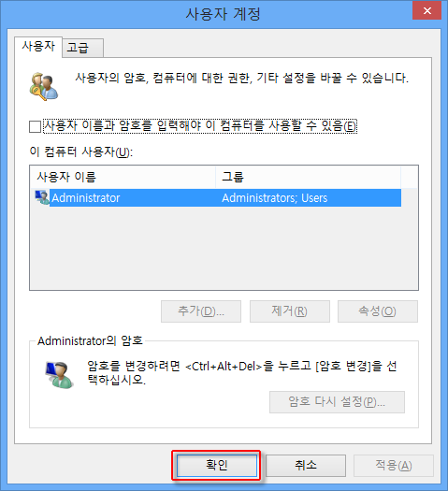This screenshot has width=448, height=491.
Task: Click the 추가(D)... button
Action: (x=201, y=311)
